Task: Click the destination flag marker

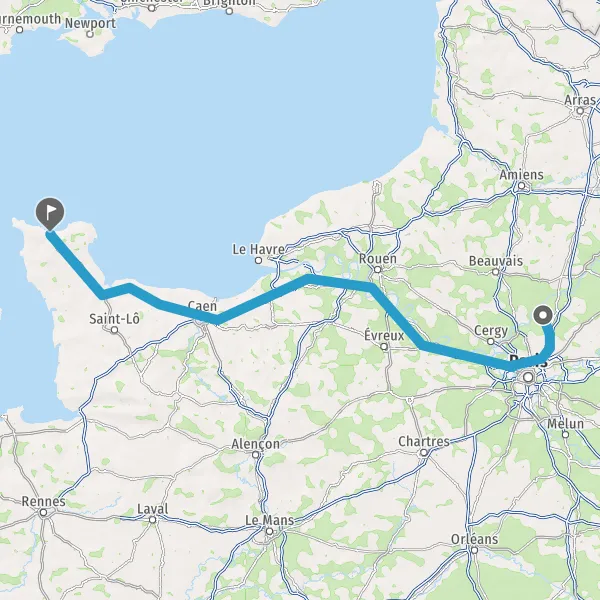Action: (x=50, y=214)
